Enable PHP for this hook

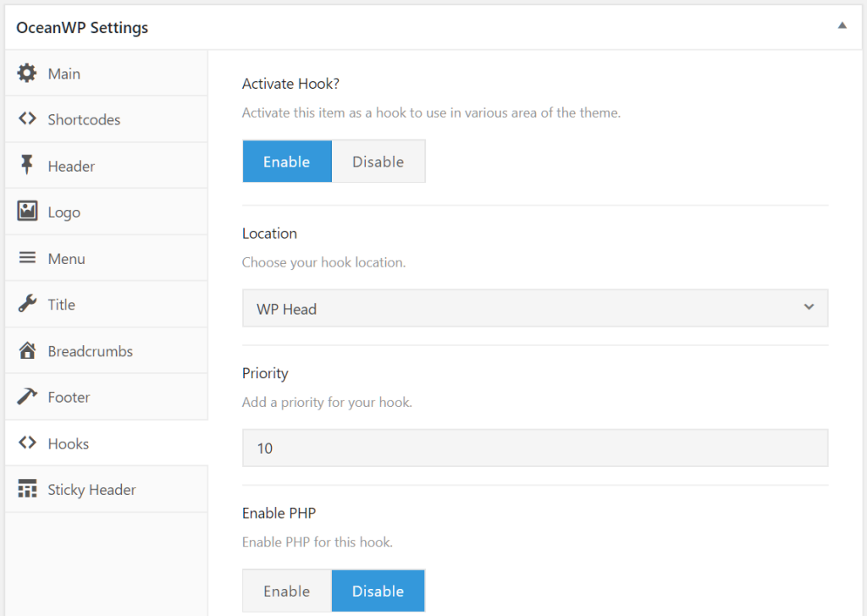coord(287,591)
